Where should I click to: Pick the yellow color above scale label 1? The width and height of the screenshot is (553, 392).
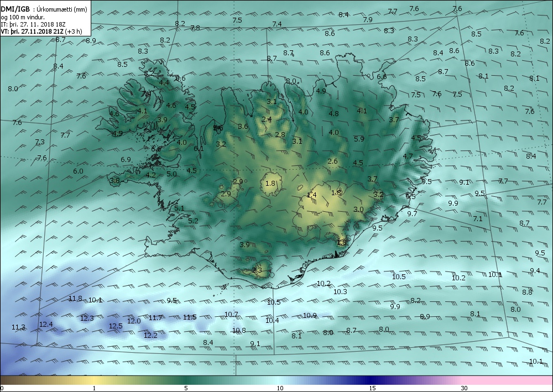[94, 380]
